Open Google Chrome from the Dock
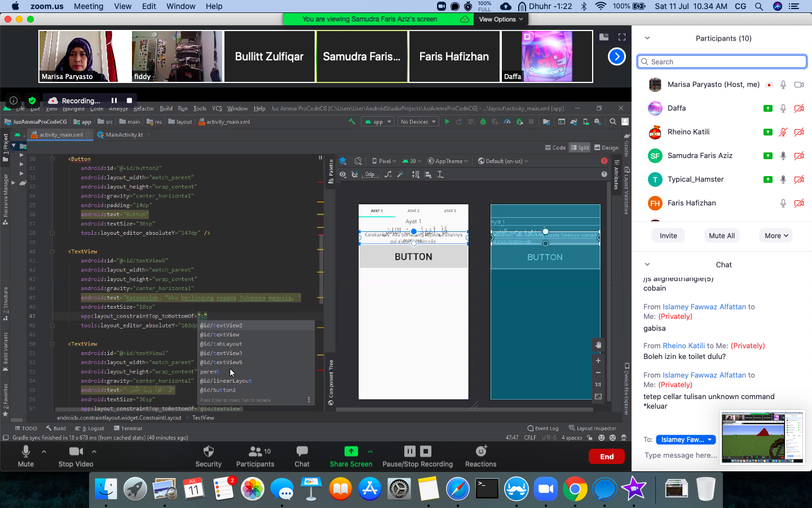 (575, 489)
